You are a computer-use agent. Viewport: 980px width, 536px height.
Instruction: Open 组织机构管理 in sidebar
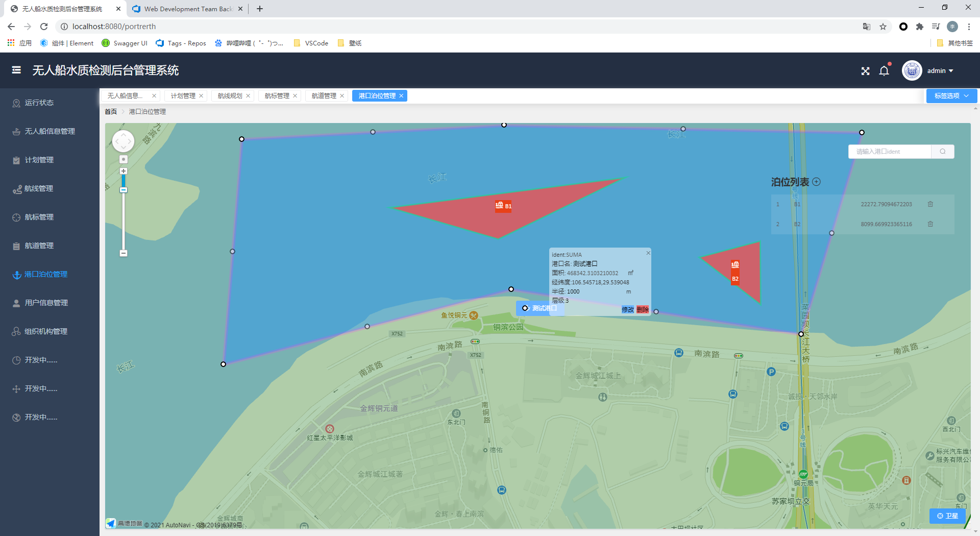[x=50, y=331]
